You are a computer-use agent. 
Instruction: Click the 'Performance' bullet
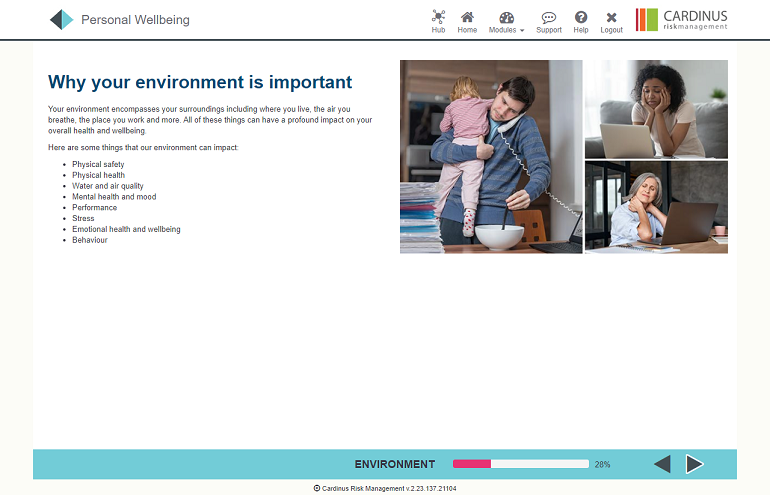point(95,208)
